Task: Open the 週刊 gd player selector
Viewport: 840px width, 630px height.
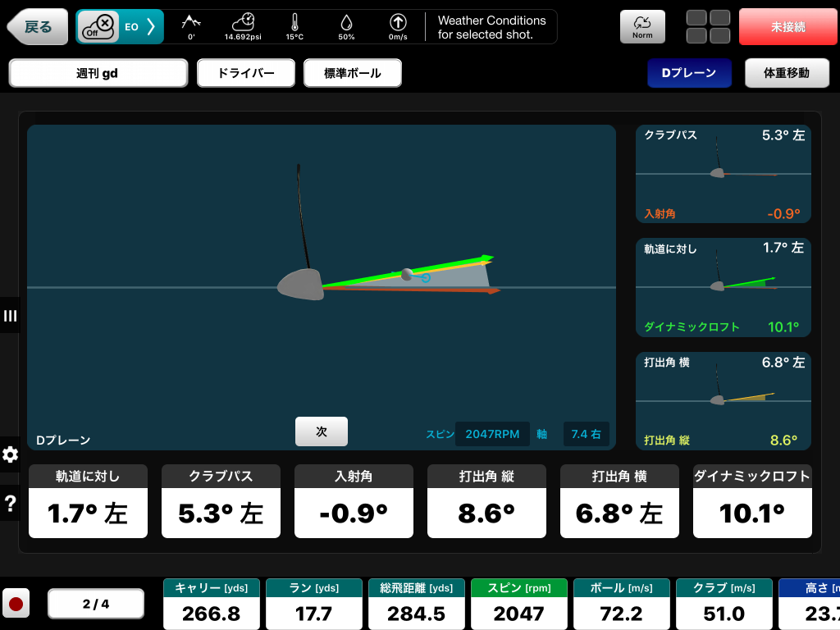Action: 98,73
